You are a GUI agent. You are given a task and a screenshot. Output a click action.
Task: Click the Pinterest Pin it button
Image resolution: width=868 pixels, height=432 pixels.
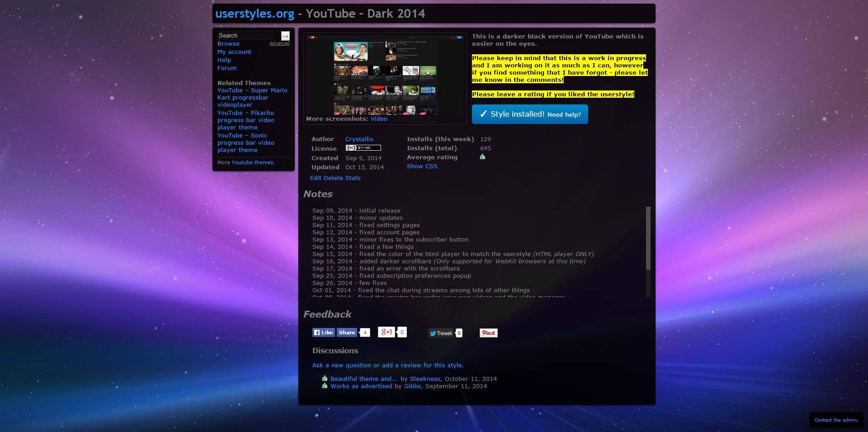pos(488,333)
